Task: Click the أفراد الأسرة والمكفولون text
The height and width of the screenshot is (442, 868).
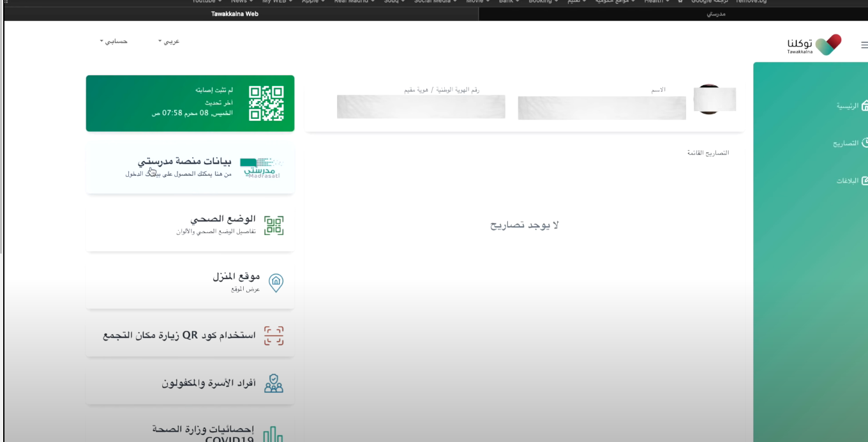Action: [209, 383]
